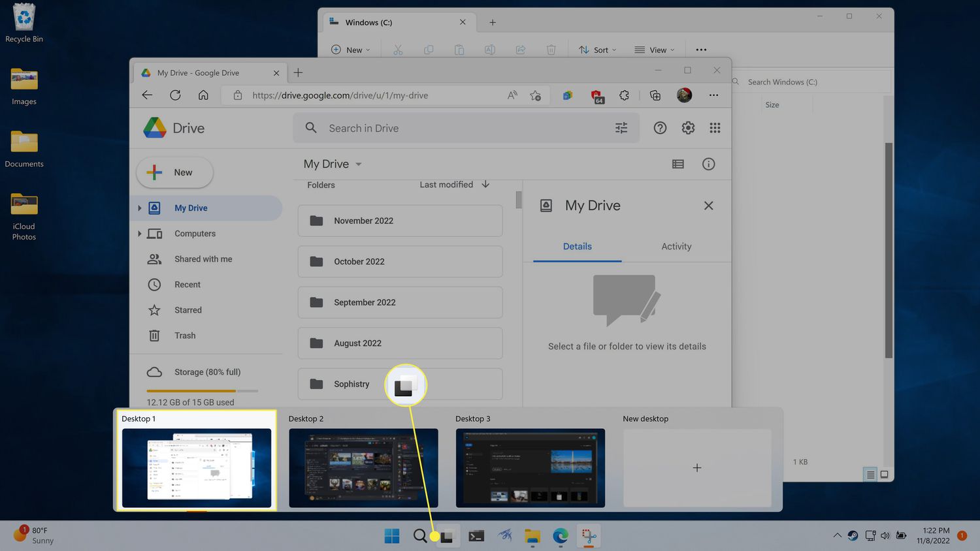Reload the My Drive page
Image resolution: width=980 pixels, height=551 pixels.
(175, 95)
